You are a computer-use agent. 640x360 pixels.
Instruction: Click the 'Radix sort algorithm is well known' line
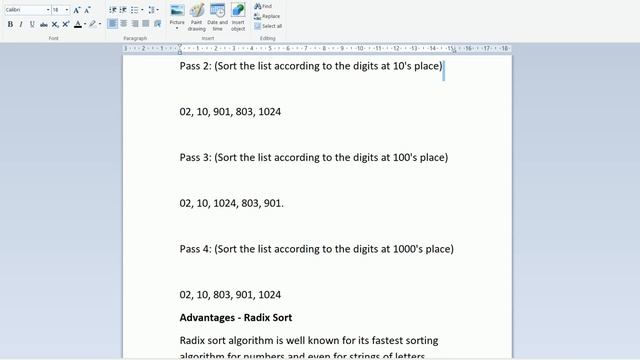point(309,340)
